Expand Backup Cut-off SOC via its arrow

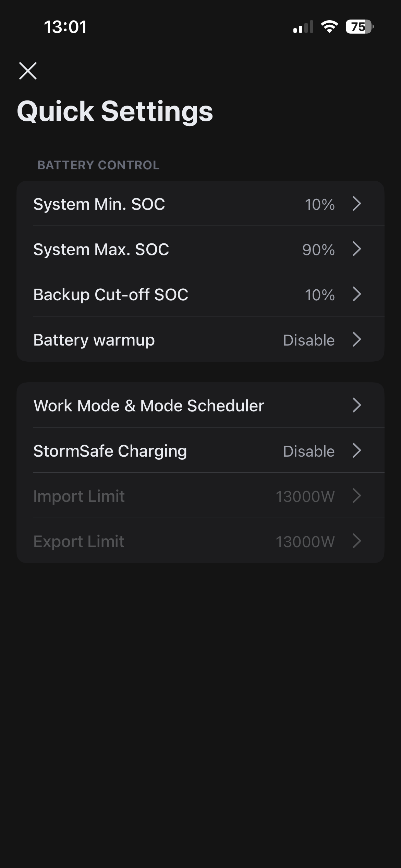click(x=357, y=294)
